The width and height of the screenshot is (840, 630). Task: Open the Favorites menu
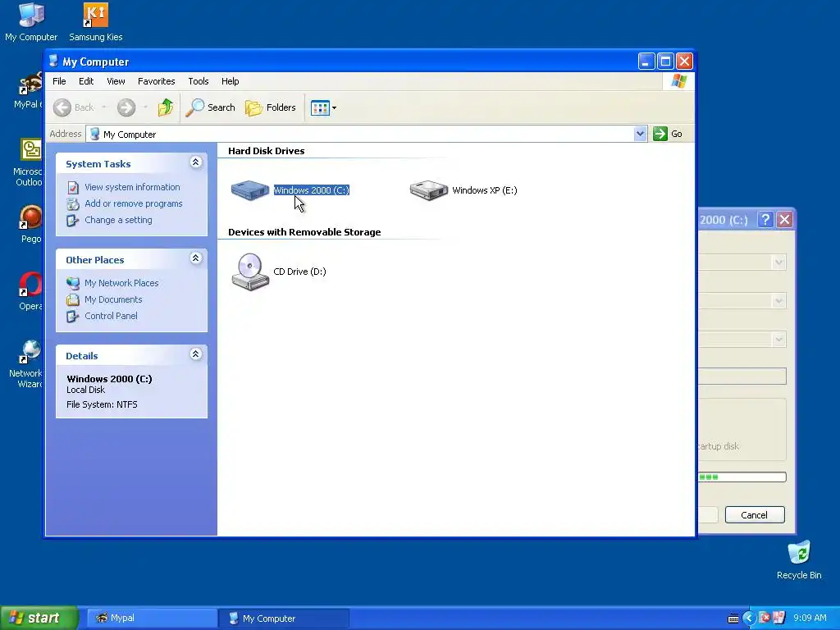[x=157, y=81]
